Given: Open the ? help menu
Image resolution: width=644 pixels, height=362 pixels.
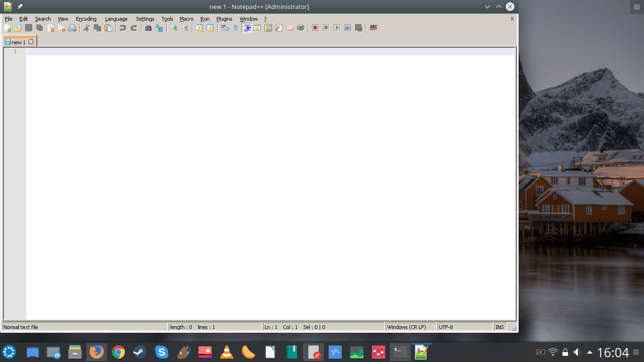Looking at the screenshot, I should [265, 19].
